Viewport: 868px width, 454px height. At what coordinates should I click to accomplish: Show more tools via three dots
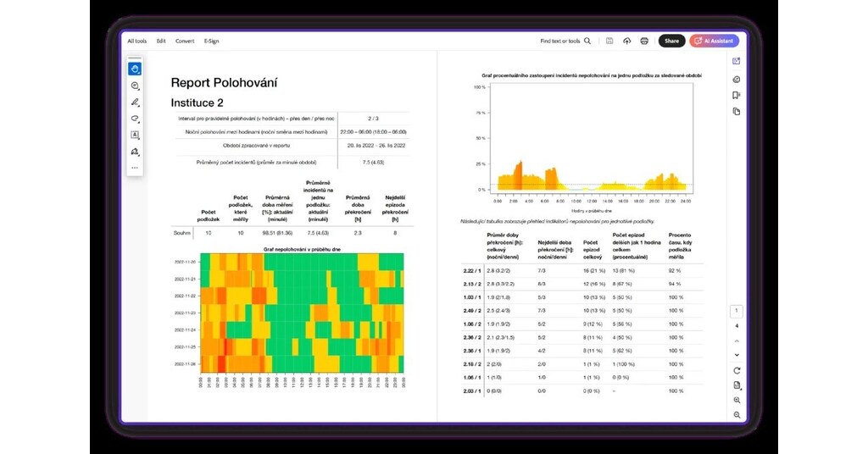pyautogui.click(x=135, y=168)
